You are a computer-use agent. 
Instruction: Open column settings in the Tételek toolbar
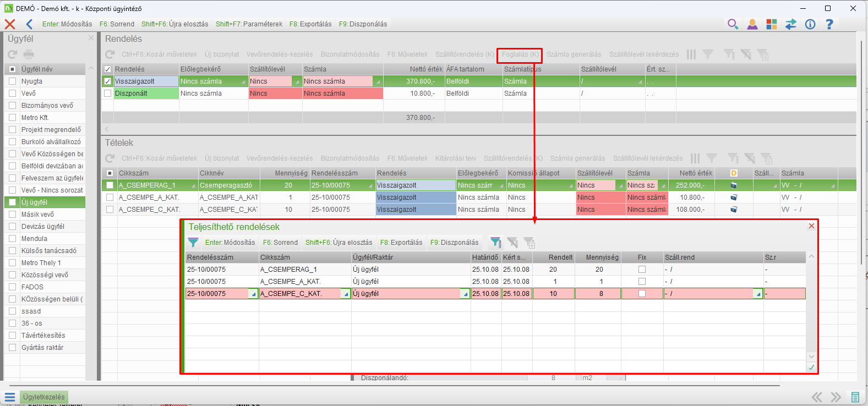695,158
